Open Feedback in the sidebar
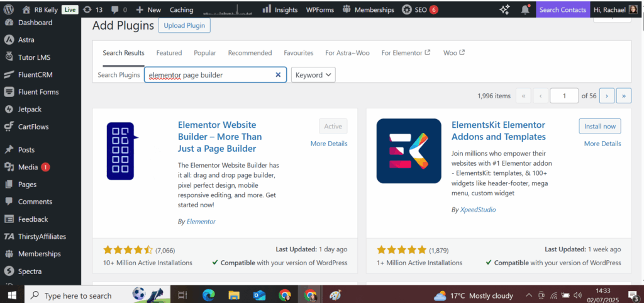Image resolution: width=644 pixels, height=303 pixels. [x=33, y=219]
